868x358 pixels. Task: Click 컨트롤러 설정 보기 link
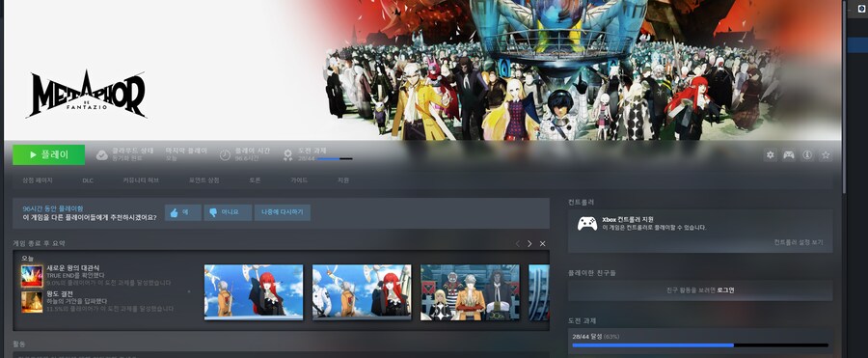point(799,243)
